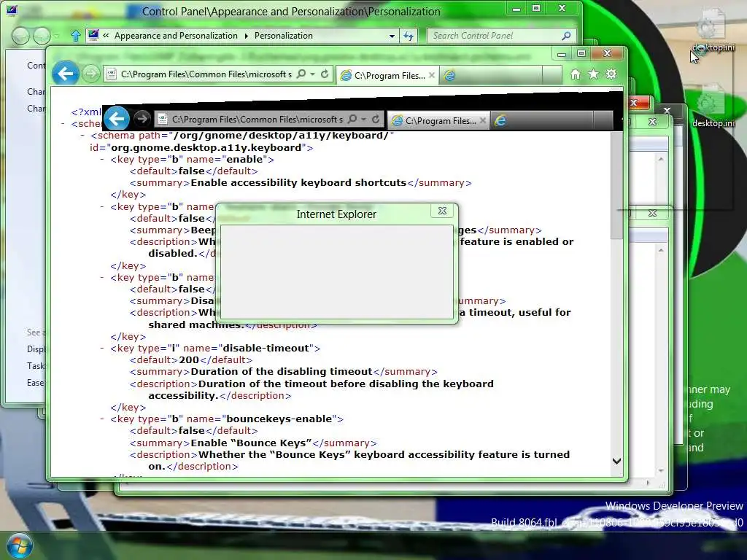This screenshot has width=747, height=560.
Task: Click the "Enable “Bounce Keys”" summary text
Action: 251,443
